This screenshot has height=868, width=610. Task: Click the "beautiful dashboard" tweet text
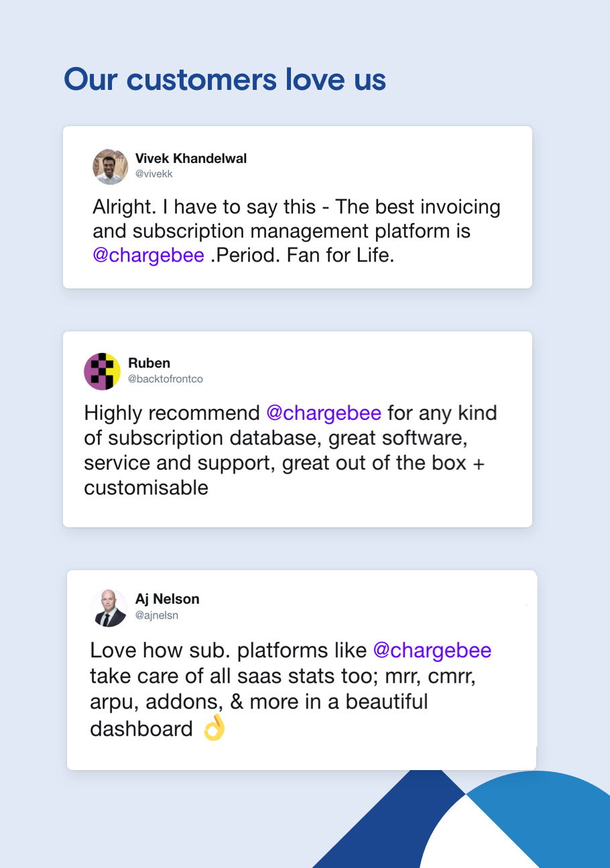(259, 715)
